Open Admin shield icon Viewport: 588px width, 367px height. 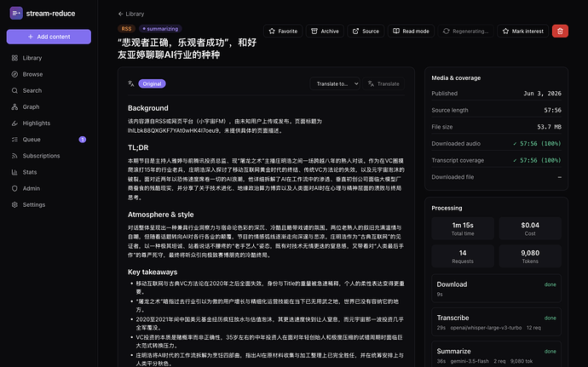pyautogui.click(x=14, y=188)
